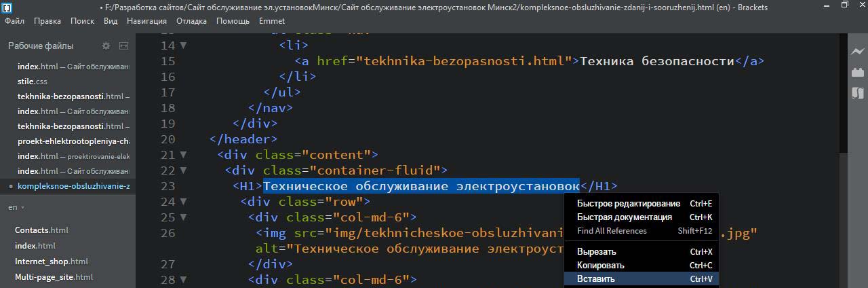Open stile.css in working files
The image size is (868, 288).
click(x=32, y=82)
